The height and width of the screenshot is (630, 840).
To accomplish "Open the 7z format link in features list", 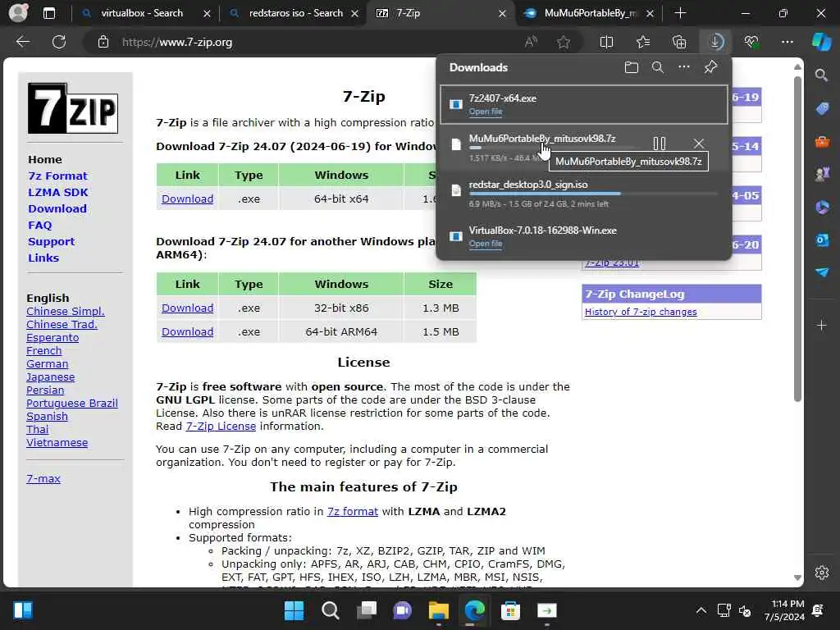I will coord(353,512).
